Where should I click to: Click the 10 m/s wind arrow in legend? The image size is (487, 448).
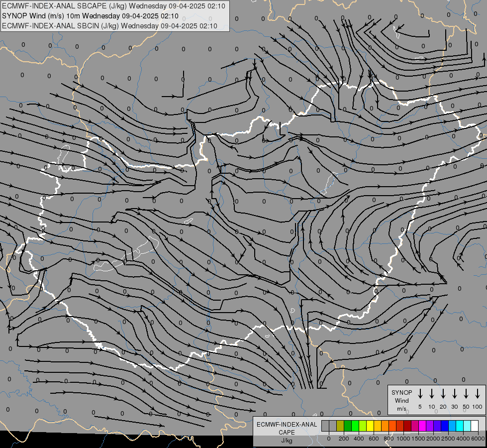coord(432,394)
